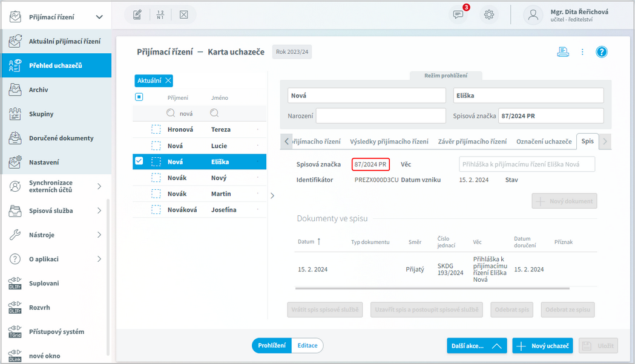
Task: Select the Označení uchazeče tab
Action: [x=544, y=141]
